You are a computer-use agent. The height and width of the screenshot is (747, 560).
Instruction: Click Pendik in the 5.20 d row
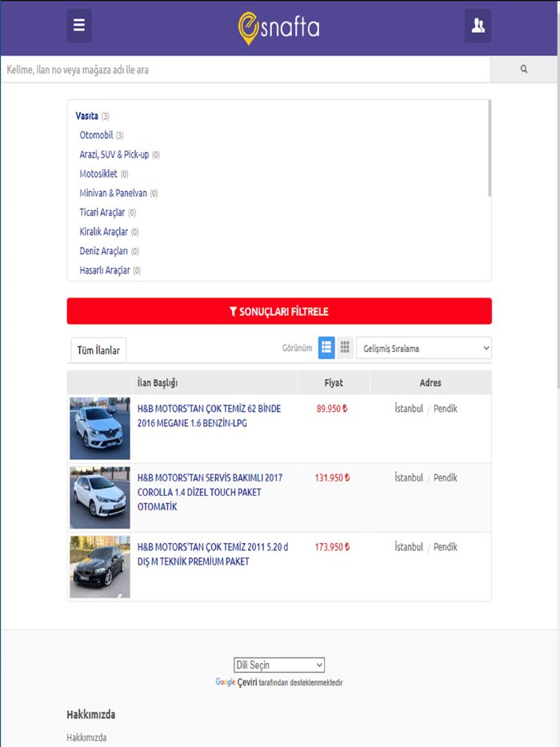click(x=445, y=547)
